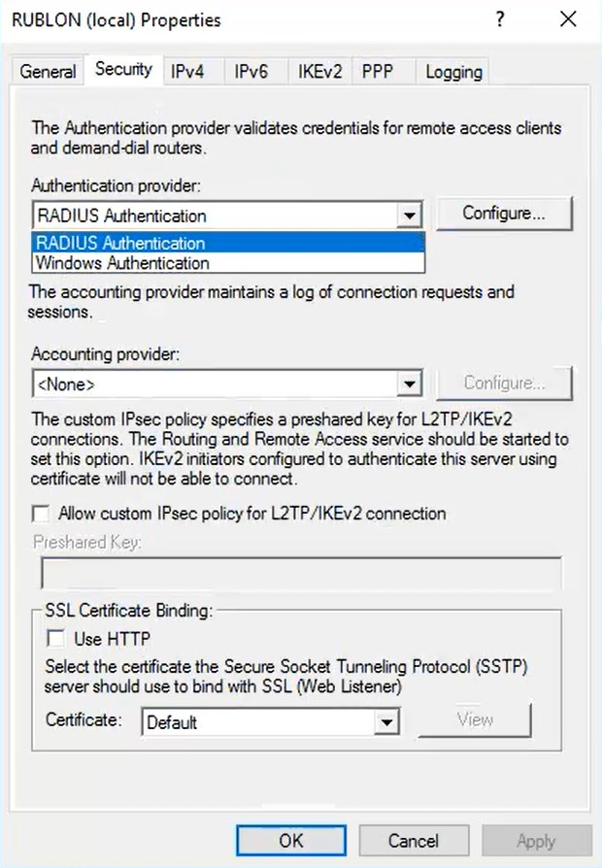Close the RUBLON Properties dialog
Image resolution: width=602 pixels, height=868 pixels.
[x=569, y=19]
